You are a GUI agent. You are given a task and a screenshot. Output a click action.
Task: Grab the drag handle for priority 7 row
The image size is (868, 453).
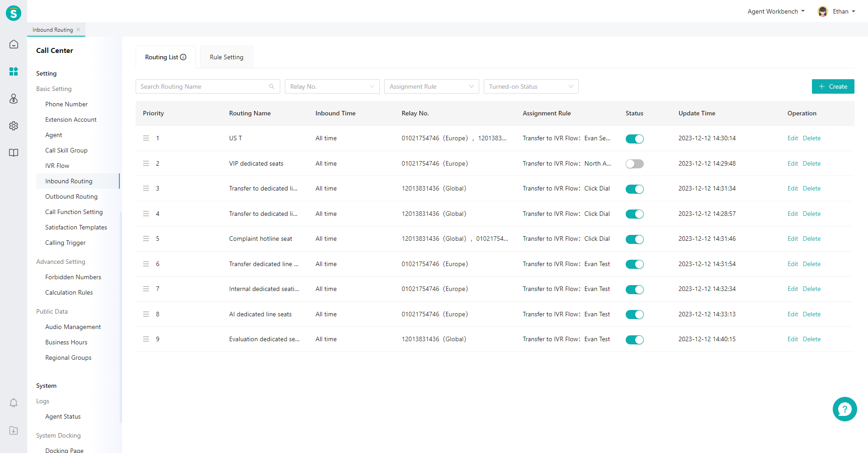(x=146, y=289)
